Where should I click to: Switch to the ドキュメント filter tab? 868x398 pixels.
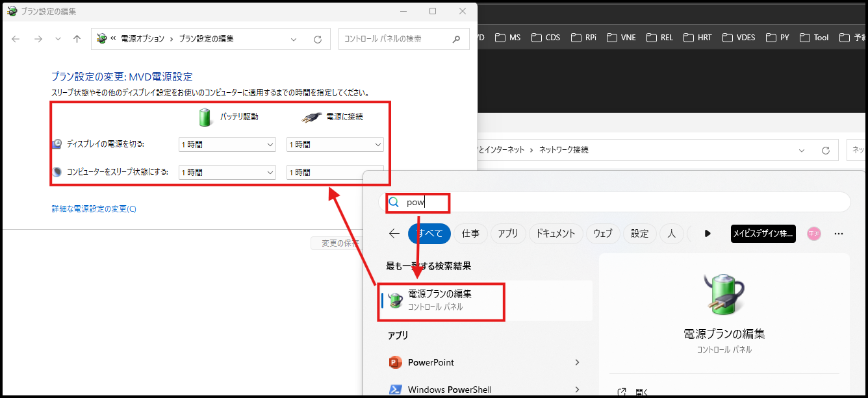coord(555,234)
